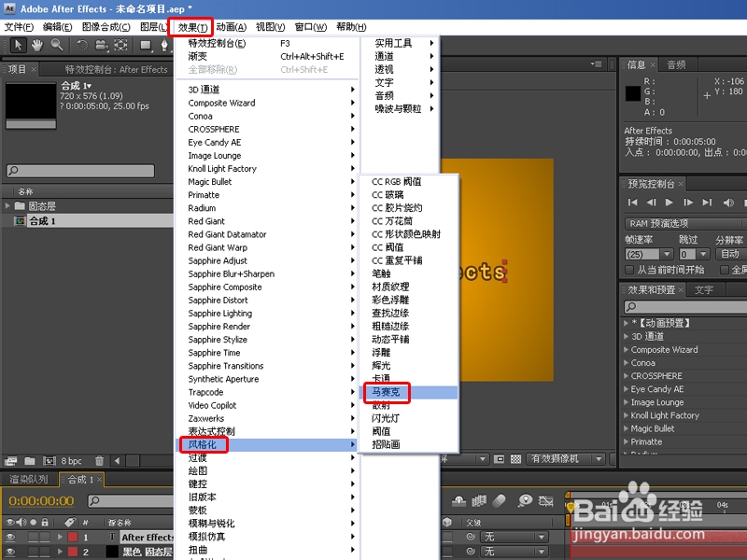
Task: Select the Pan Behind tool
Action: coord(121,45)
